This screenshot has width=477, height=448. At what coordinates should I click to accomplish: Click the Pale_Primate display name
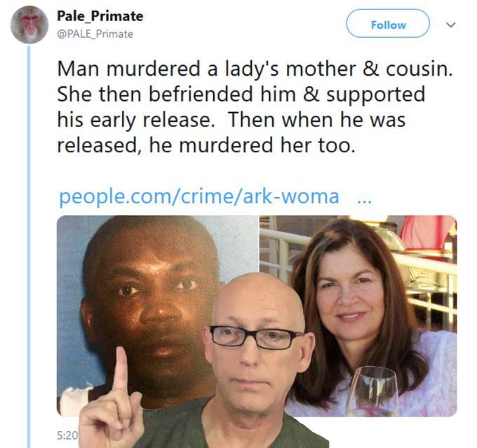[x=100, y=16]
